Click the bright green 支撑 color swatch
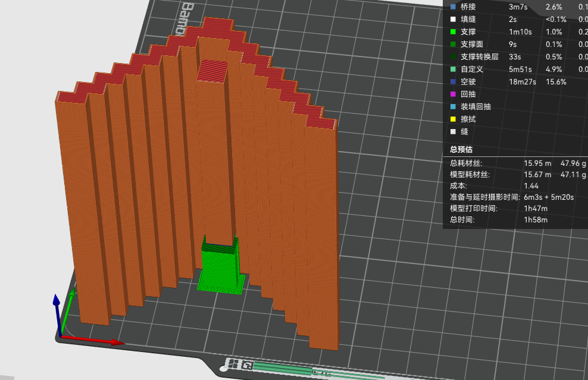This screenshot has width=588, height=380. tap(453, 32)
